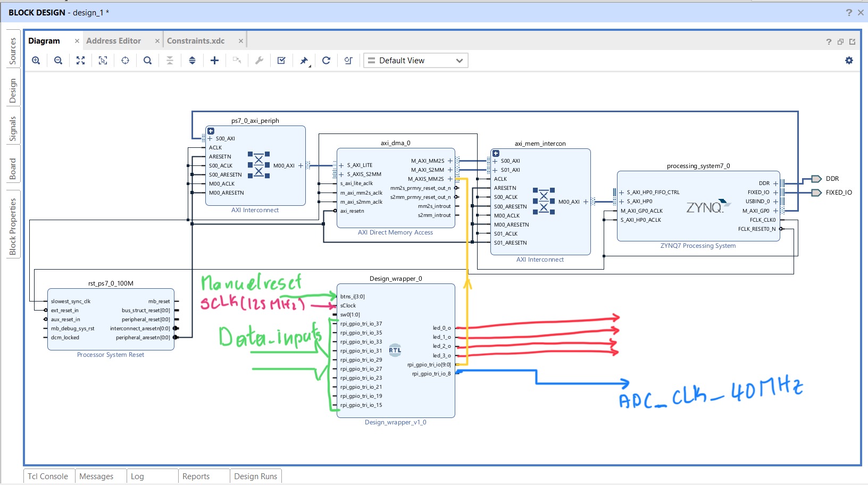This screenshot has height=485, width=868.
Task: Expand the M_AXI_MM2S interface pin
Action: 450,161
